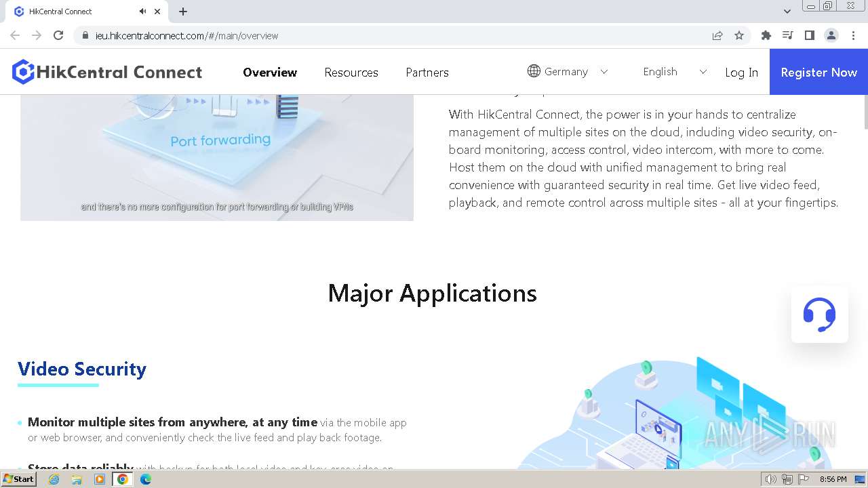Bookmark this page with star icon
Viewport: 868px width, 488px height.
(x=739, y=35)
